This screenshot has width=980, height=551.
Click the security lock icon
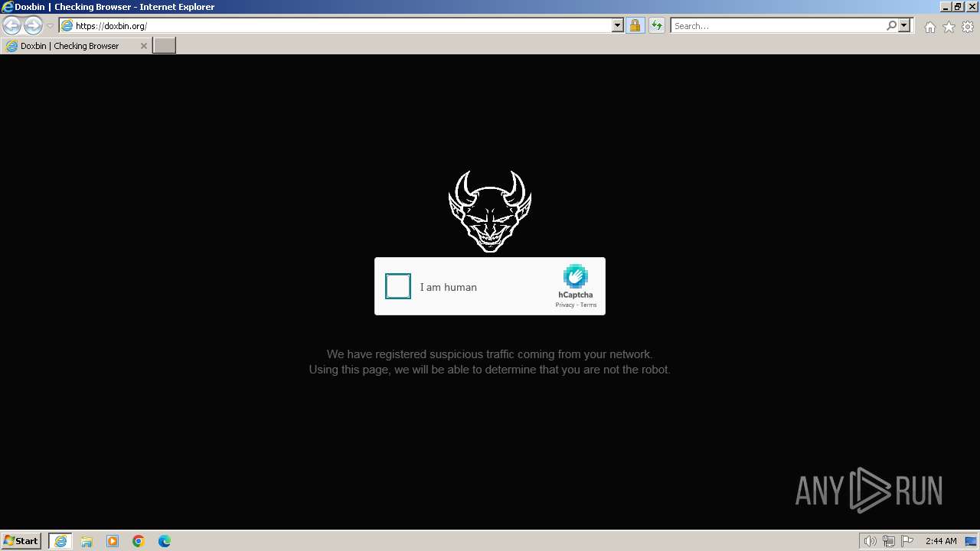(x=635, y=25)
